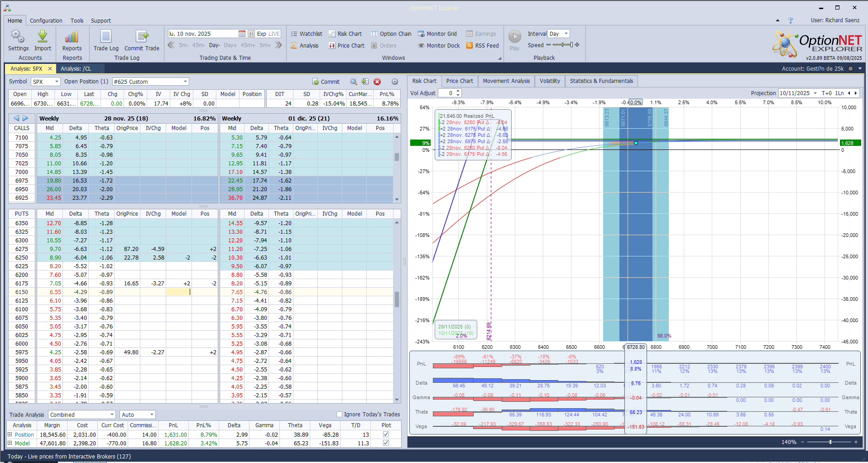Click the Play playback button
This screenshot has width=868, height=463.
point(515,40)
